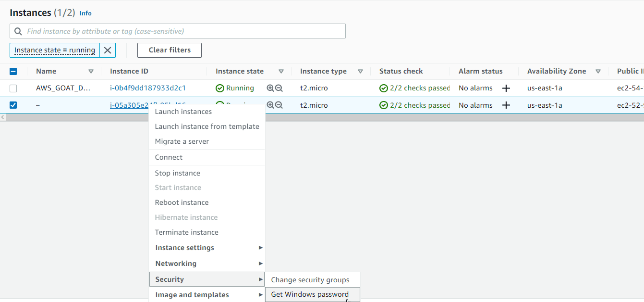Click zoom out icon on second instance row
Viewport: 644px width, 302px height.
click(x=279, y=105)
